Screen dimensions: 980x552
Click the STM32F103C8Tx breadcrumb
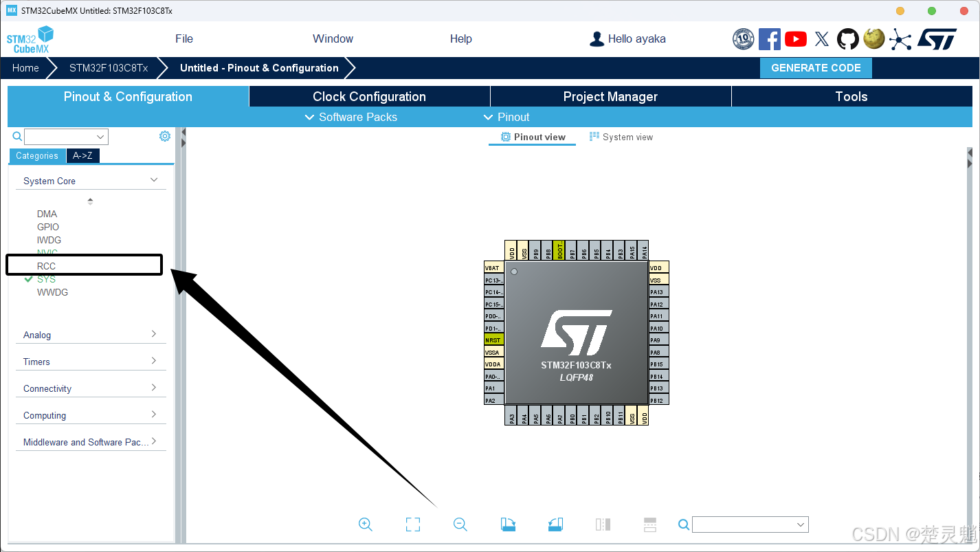(x=109, y=68)
